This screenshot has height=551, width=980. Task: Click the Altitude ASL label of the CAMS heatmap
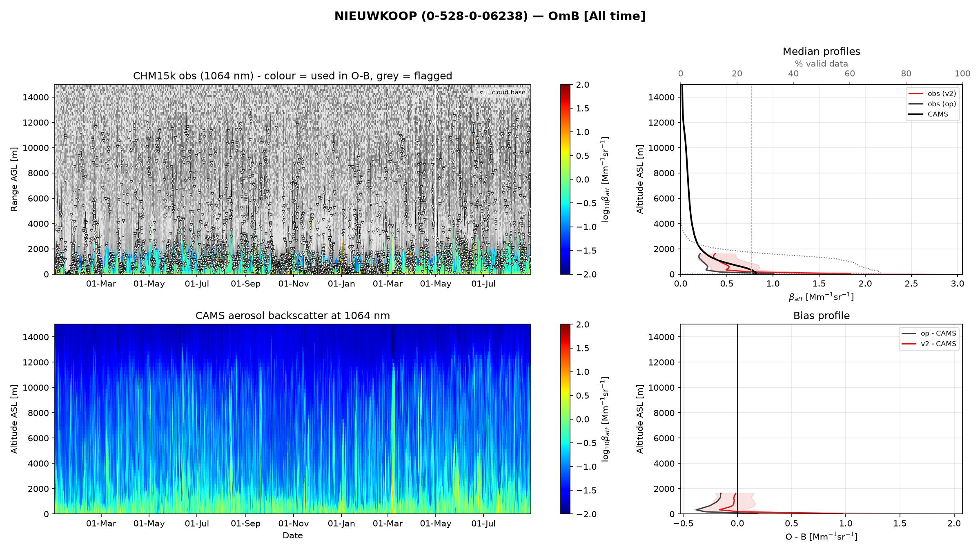pyautogui.click(x=14, y=419)
